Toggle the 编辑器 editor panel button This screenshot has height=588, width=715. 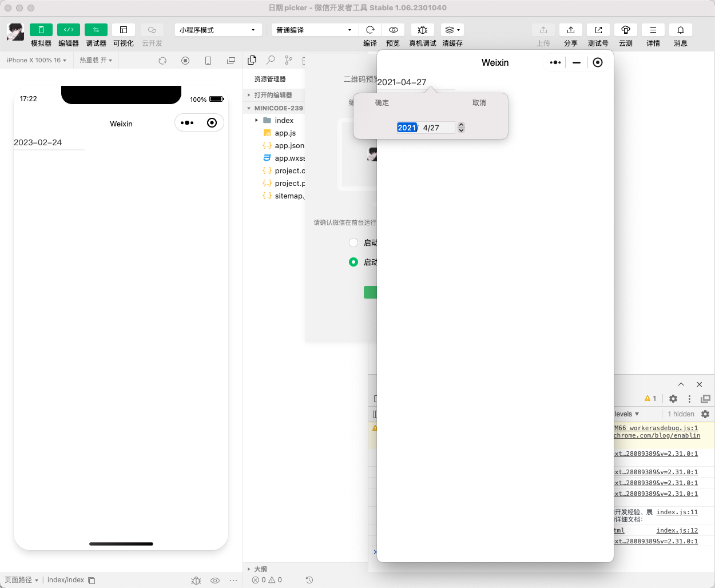click(69, 30)
